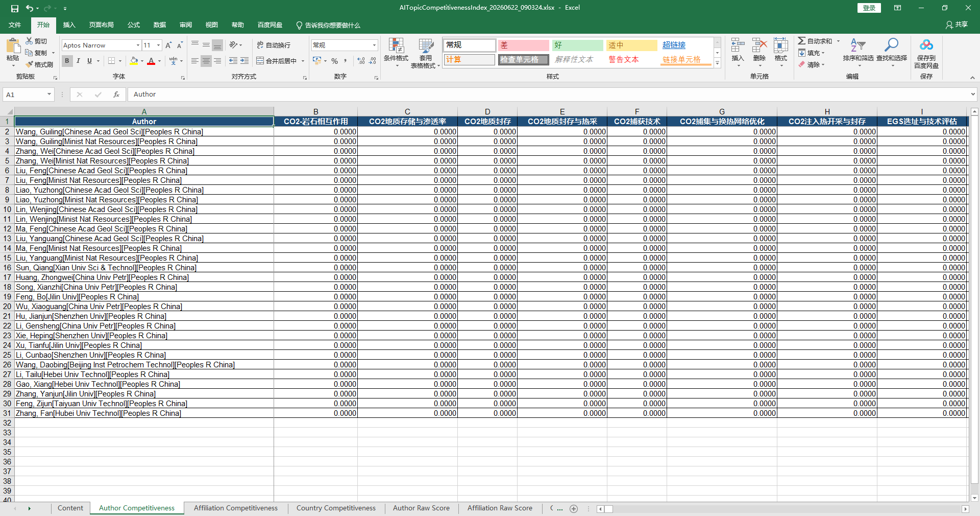Save to Baidu Netdisk
Viewport: 980px width, 516px height.
(x=926, y=53)
